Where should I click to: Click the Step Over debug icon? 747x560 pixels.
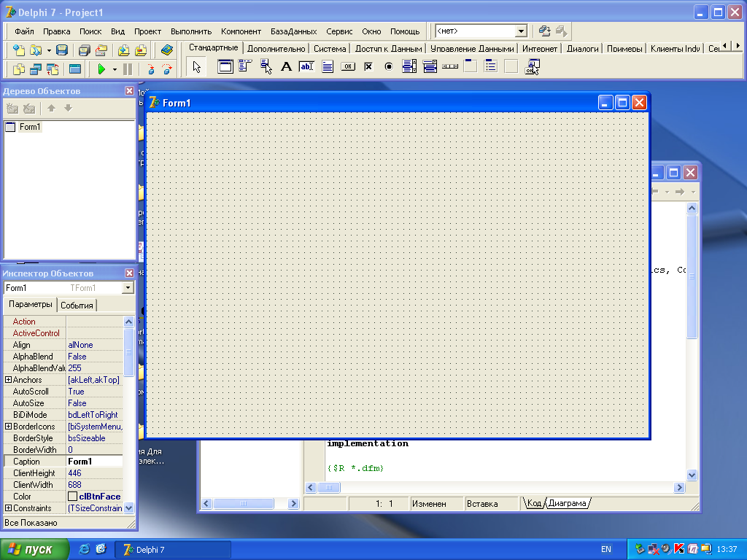tap(167, 69)
